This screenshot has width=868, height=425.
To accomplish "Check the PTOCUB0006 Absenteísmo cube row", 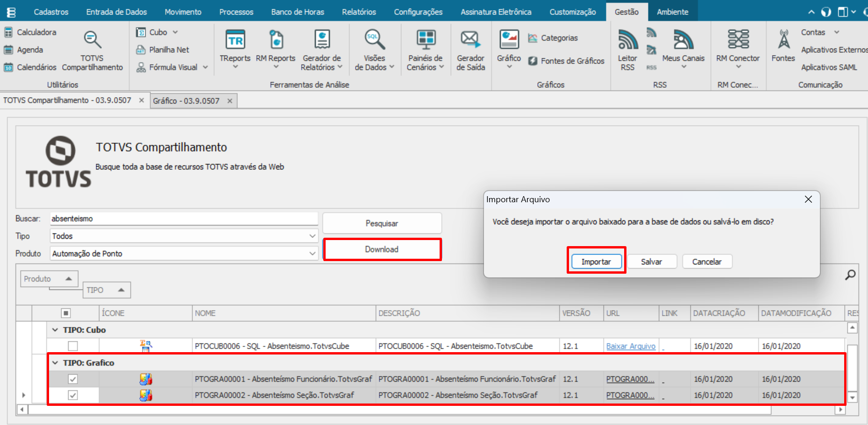I will 72,346.
